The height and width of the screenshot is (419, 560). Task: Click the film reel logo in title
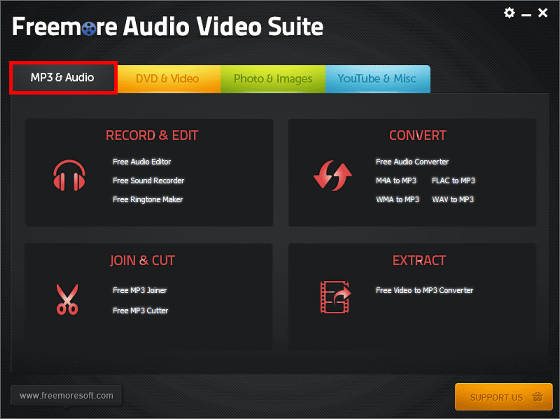[89, 28]
